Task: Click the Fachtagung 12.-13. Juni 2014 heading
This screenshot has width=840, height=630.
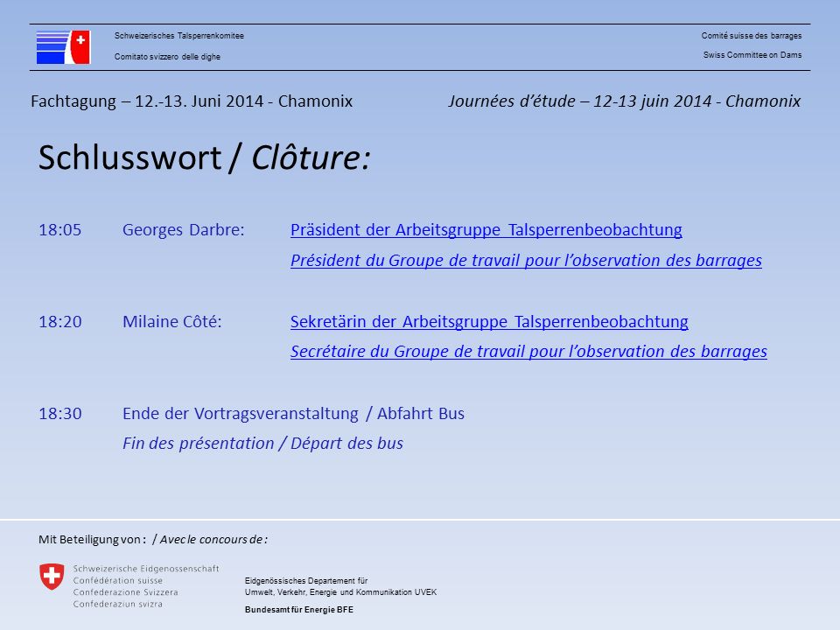Action: point(192,101)
